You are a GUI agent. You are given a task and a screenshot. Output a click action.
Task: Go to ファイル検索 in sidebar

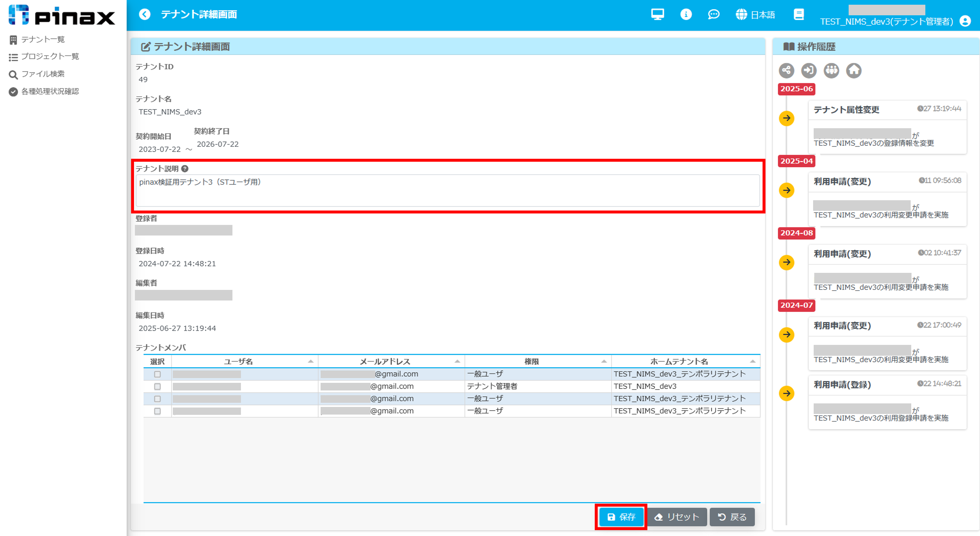click(x=43, y=74)
